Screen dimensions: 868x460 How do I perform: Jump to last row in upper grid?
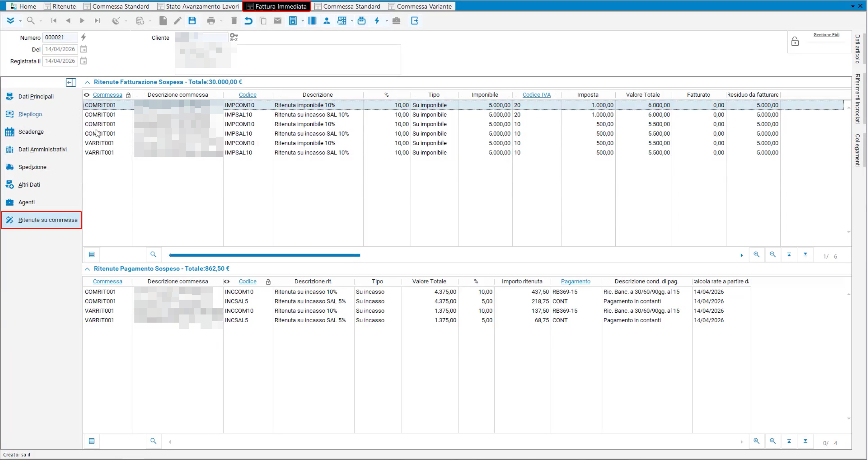[x=805, y=255]
